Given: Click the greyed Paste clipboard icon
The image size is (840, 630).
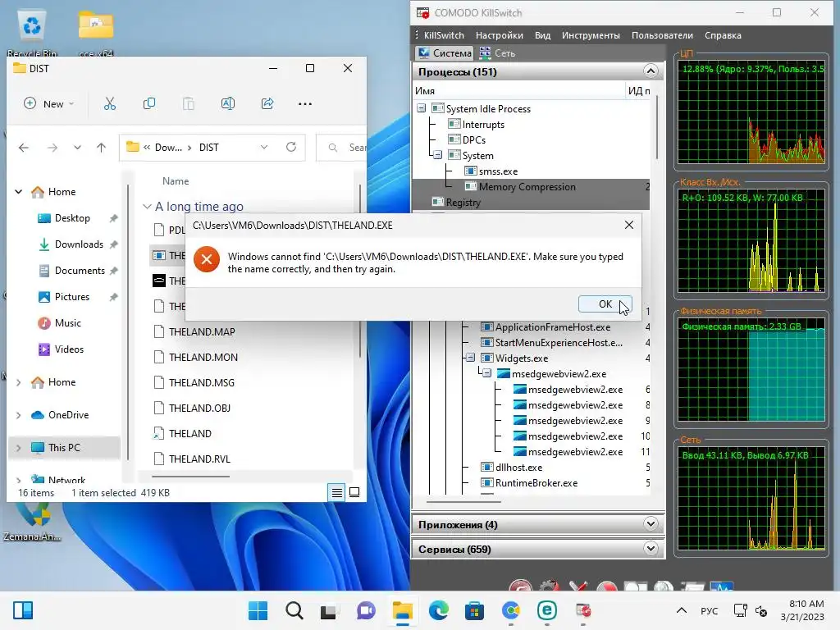Looking at the screenshot, I should click(188, 104).
